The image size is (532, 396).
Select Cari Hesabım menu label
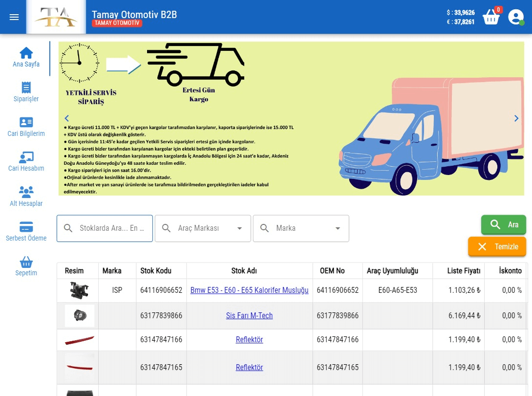click(x=26, y=168)
